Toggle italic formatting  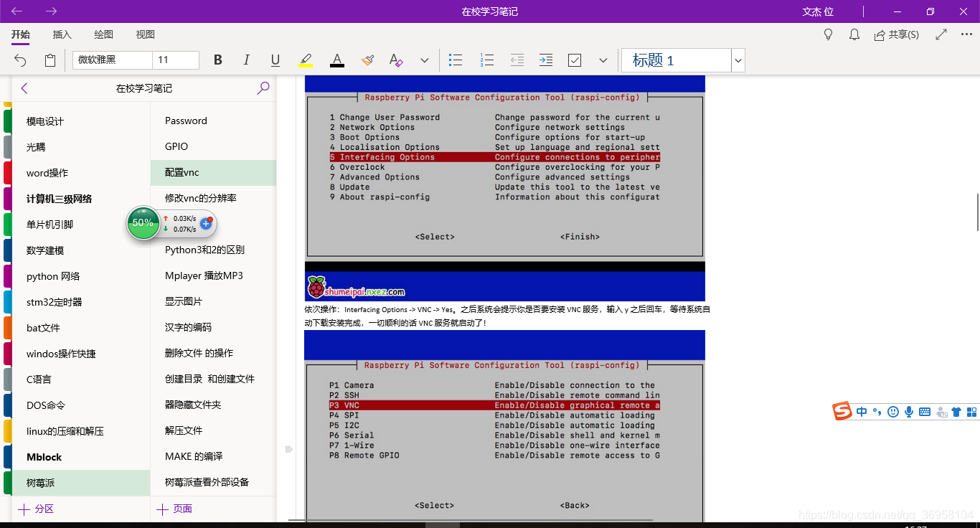pos(246,60)
